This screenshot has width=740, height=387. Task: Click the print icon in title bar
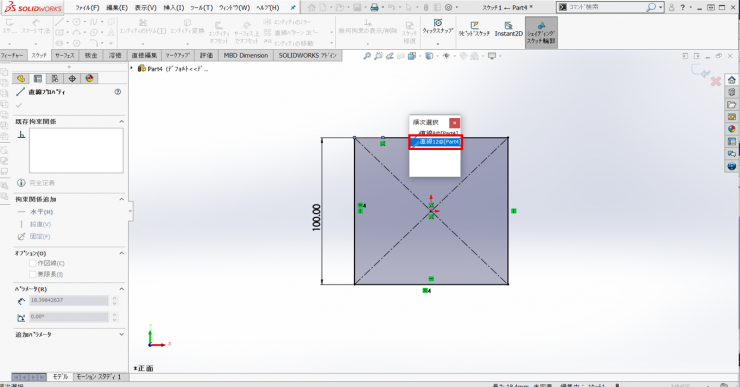(x=374, y=8)
